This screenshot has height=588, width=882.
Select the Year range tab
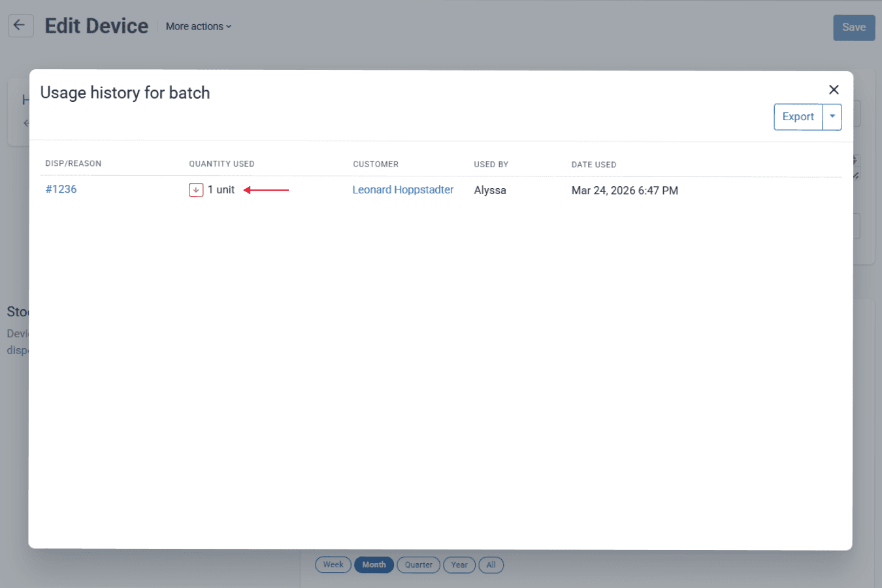(459, 564)
